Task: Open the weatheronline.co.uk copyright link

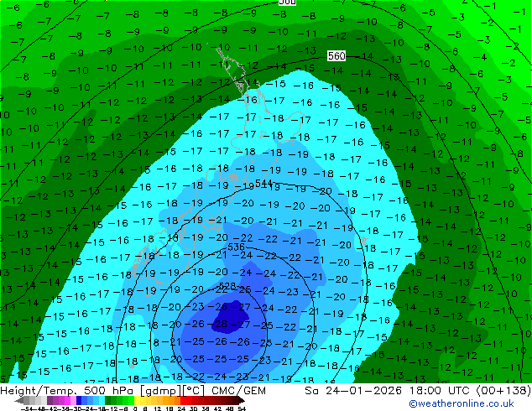Action: tap(462, 403)
